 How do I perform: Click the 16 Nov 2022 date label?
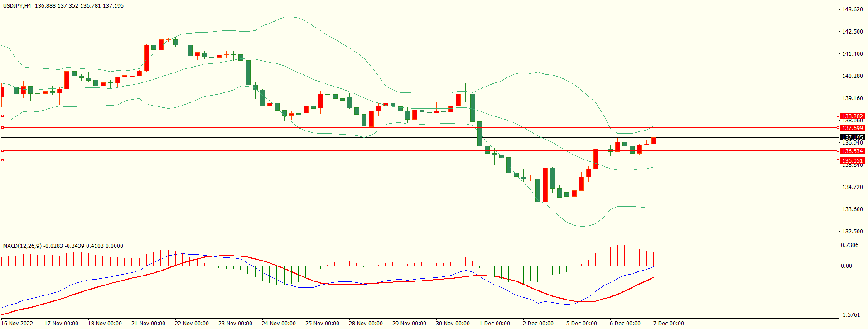17,324
